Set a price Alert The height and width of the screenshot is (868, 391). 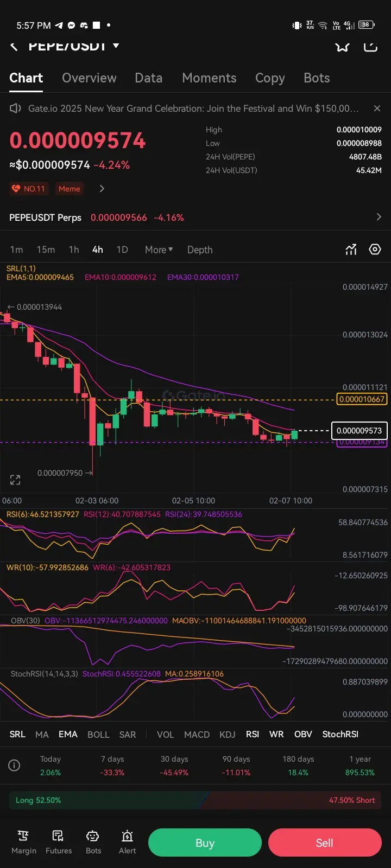[x=128, y=843]
